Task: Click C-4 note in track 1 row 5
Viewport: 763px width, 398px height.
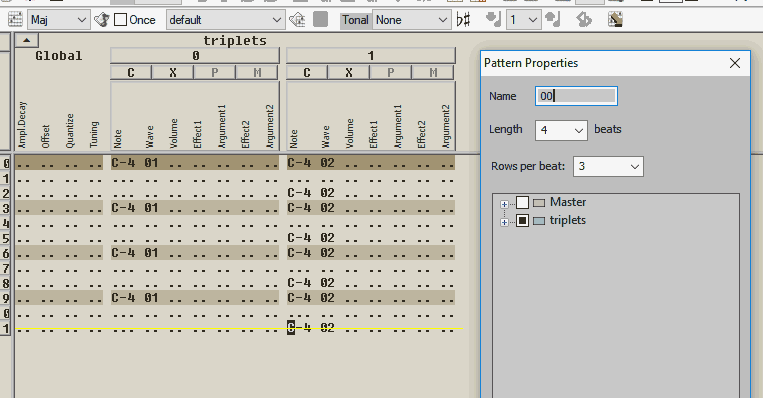Action: tap(299, 238)
